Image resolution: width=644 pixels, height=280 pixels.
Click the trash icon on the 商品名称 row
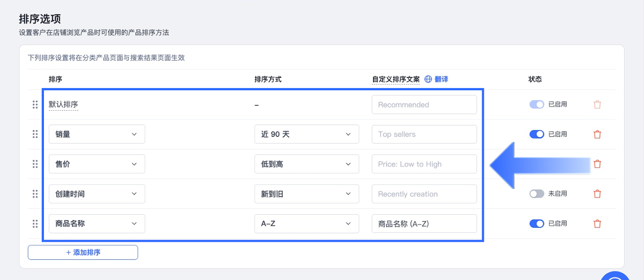point(597,224)
